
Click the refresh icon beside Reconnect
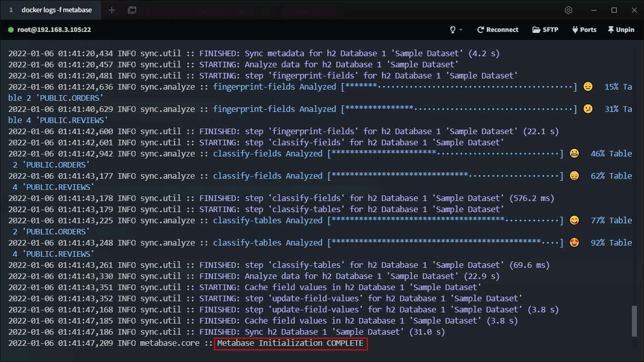coord(481,30)
